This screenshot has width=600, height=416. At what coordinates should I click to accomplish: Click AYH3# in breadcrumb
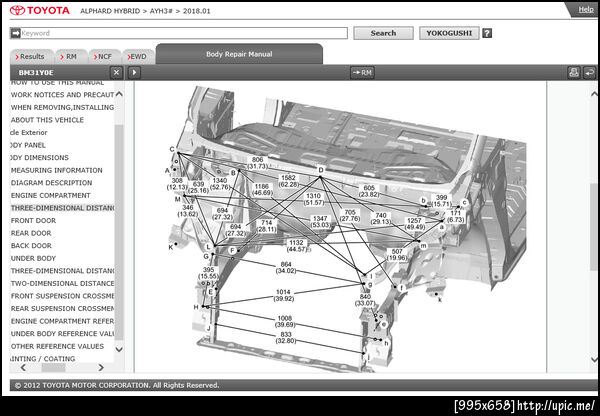[161, 11]
